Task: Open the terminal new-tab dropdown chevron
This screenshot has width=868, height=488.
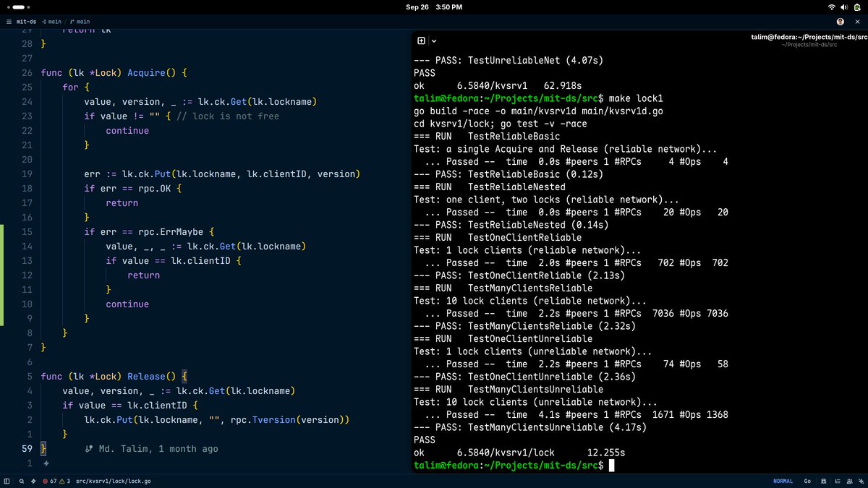Action: point(433,41)
